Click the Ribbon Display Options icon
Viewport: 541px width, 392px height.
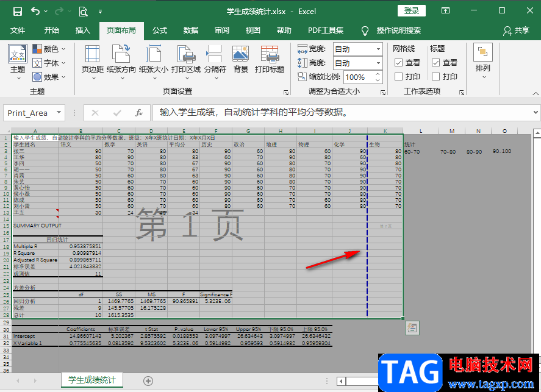click(x=445, y=11)
